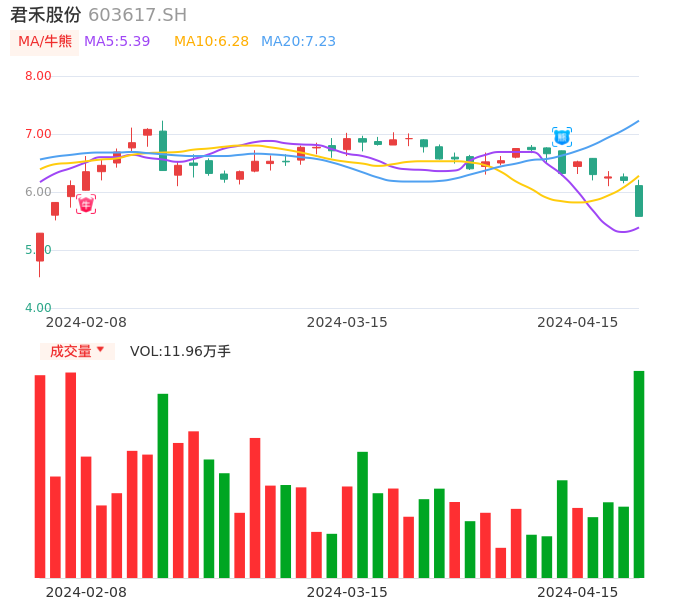Viewport: 686px width, 606px height.
Task: Click the VOL:11.96万手 volume readout
Action: (180, 351)
